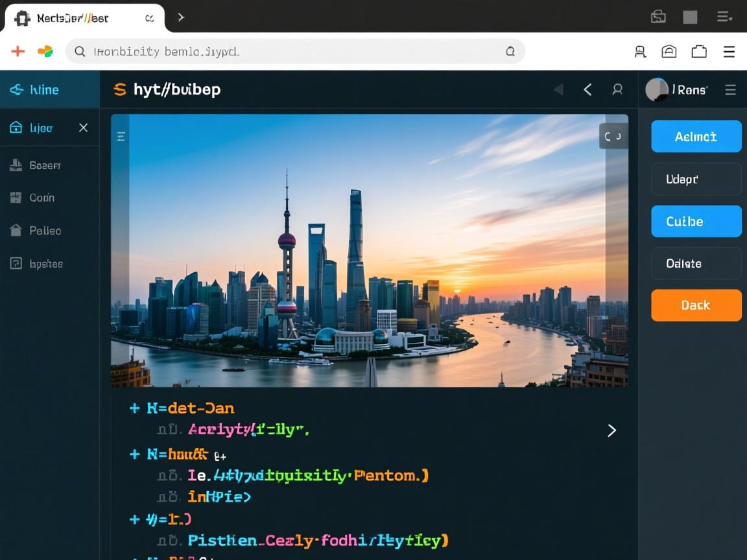Click the expand icon on the skyline image
The height and width of the screenshot is (560, 747).
pyautogui.click(x=613, y=136)
